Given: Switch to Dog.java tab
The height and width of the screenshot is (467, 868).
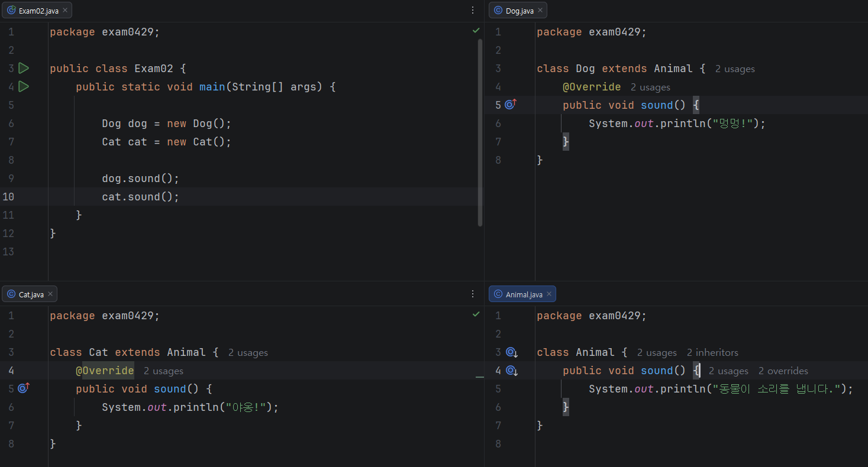Looking at the screenshot, I should [518, 11].
